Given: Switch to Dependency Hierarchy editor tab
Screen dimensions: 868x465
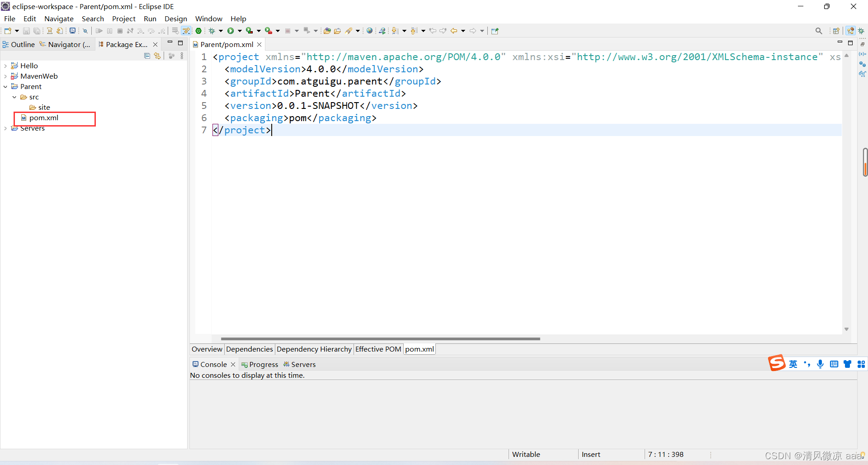Looking at the screenshot, I should click(x=314, y=349).
